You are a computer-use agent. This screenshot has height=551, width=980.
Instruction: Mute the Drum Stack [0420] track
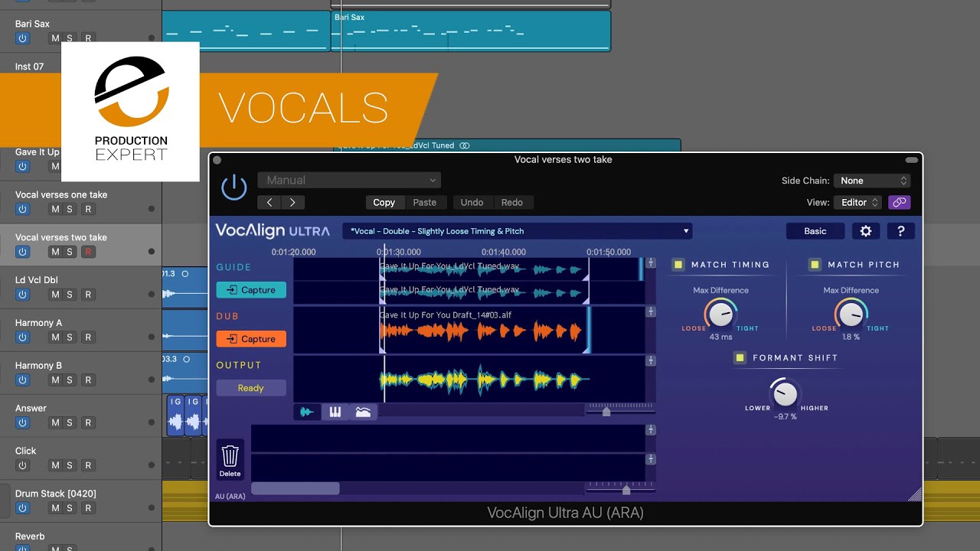coord(55,508)
